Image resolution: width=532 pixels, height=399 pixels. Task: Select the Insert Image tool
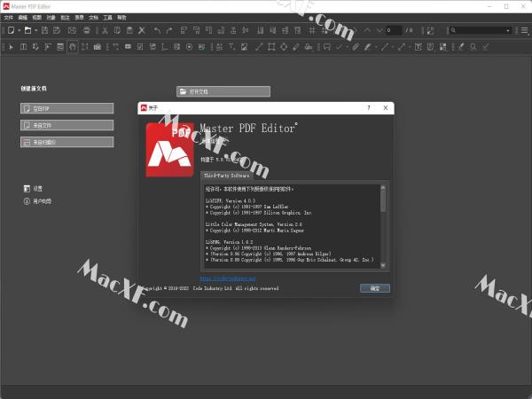pos(245,47)
